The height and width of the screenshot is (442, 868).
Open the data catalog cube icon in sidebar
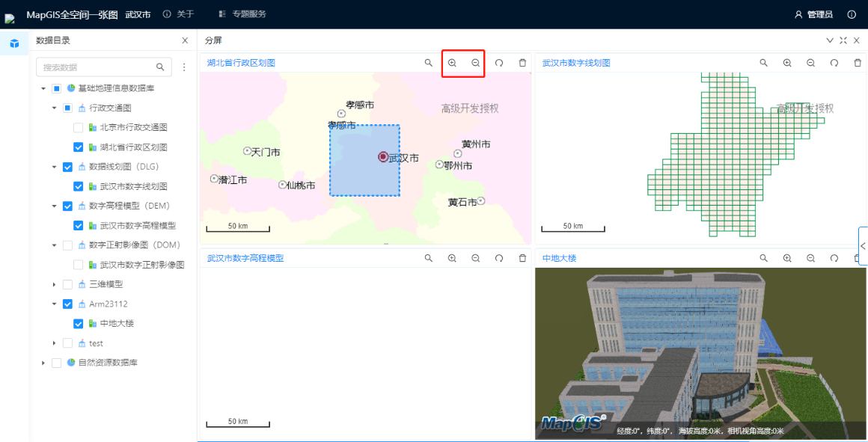[14, 43]
